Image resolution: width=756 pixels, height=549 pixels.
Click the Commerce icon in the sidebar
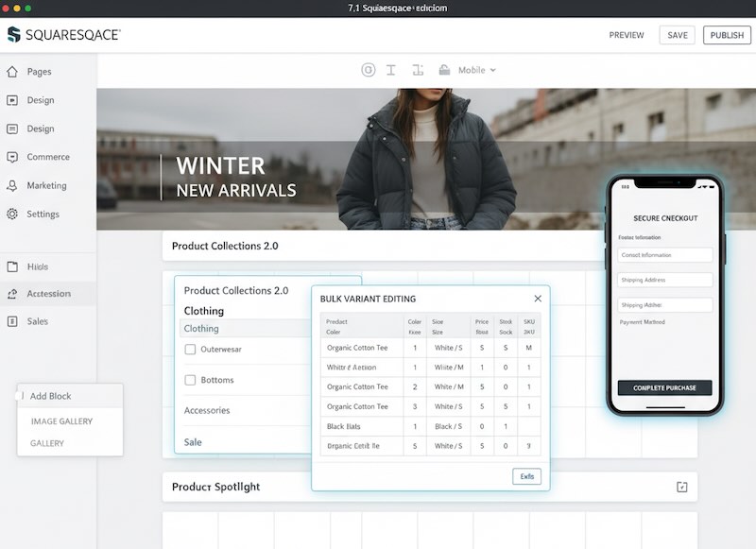pyautogui.click(x=12, y=157)
